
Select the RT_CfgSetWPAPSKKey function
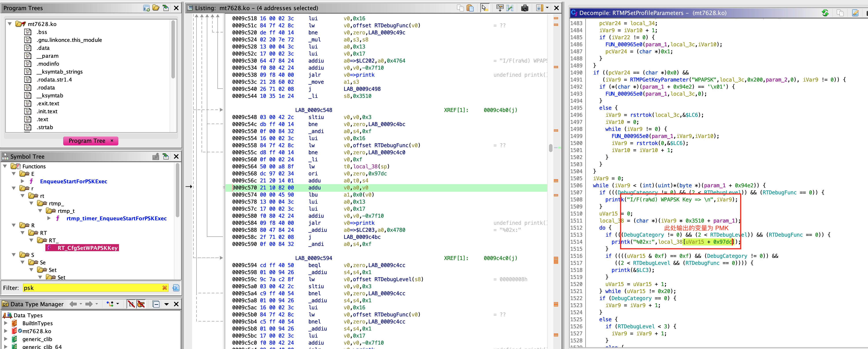pyautogui.click(x=87, y=248)
